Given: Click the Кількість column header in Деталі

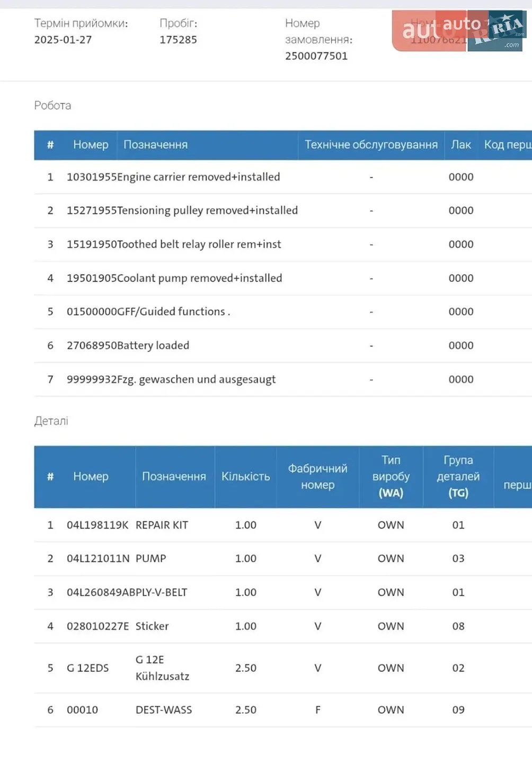Looking at the screenshot, I should 245,477.
